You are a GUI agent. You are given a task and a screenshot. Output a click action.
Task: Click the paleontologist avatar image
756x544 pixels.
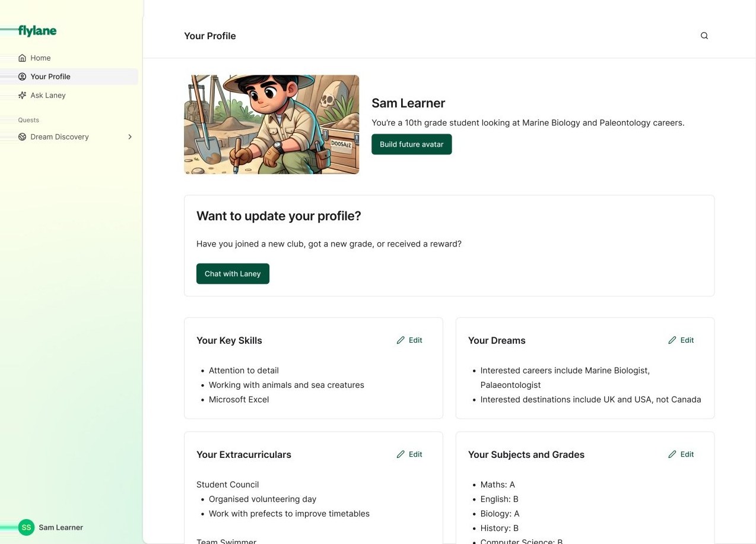(x=272, y=125)
